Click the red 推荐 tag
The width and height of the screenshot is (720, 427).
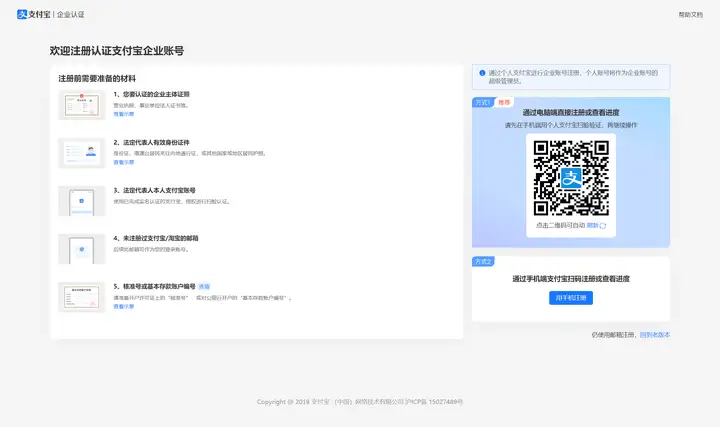[x=504, y=102]
